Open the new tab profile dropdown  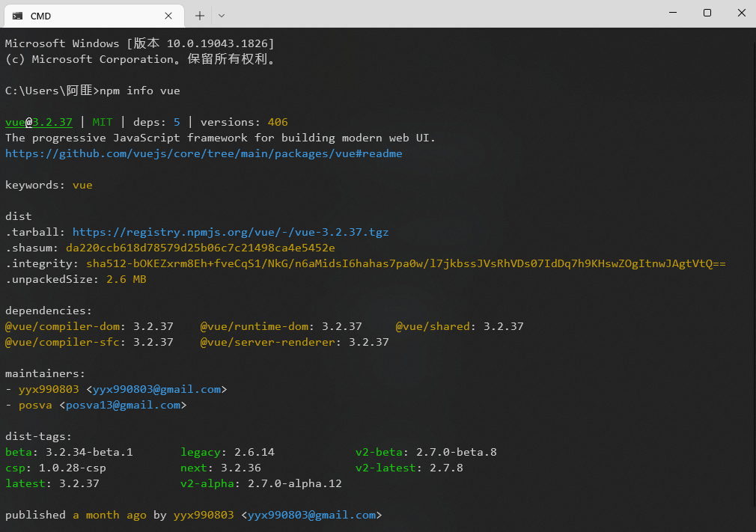pyautogui.click(x=222, y=16)
